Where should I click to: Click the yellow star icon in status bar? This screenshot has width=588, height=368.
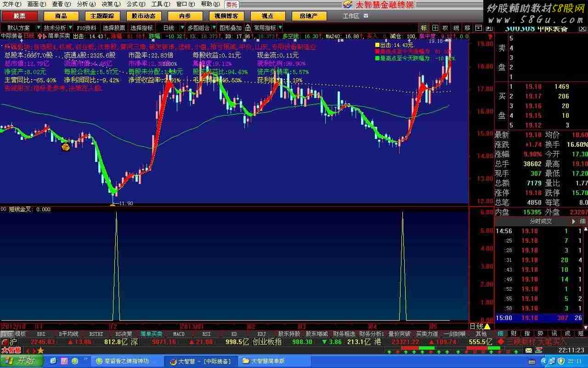tap(40, 351)
